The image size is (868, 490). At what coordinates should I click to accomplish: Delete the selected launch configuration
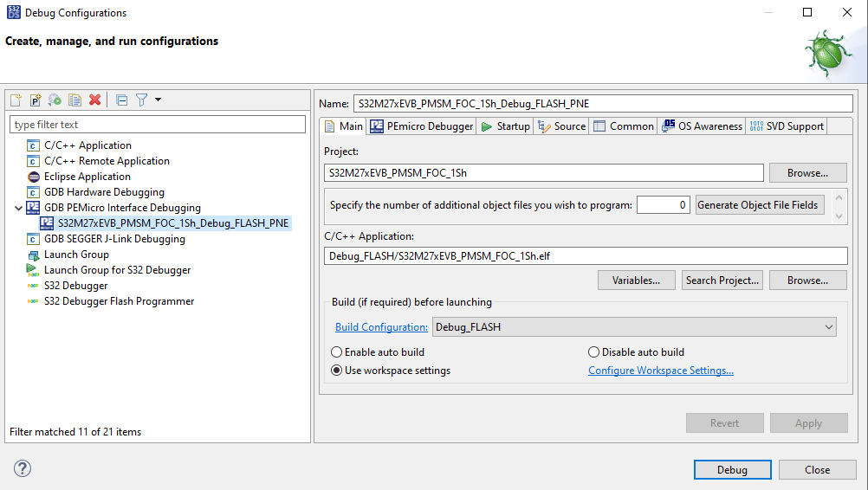95,100
